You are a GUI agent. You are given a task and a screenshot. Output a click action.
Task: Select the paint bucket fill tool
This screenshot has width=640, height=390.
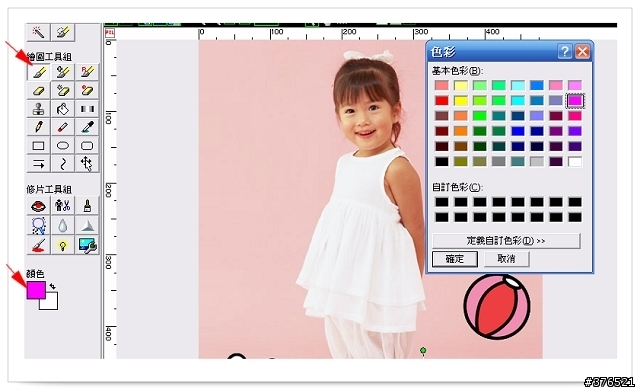[63, 109]
